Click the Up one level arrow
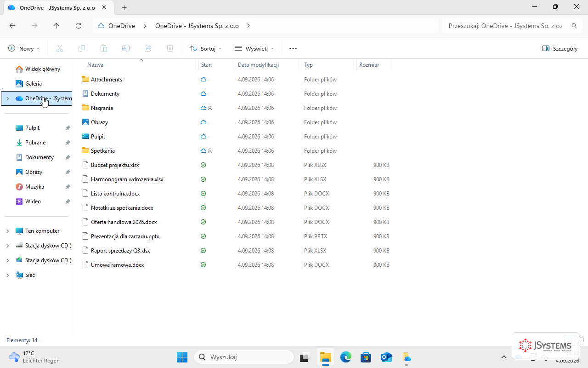 point(57,26)
